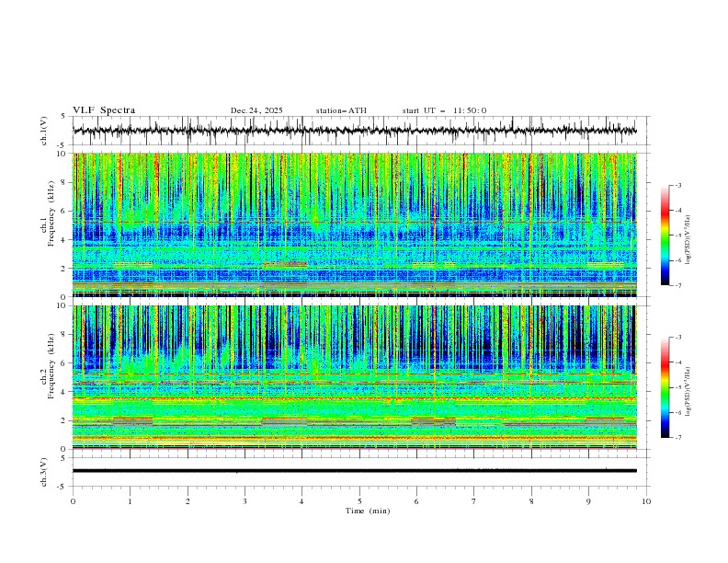
Task: Click the ch.1 'Frequency (kHz)' axis label
Action: [51, 214]
